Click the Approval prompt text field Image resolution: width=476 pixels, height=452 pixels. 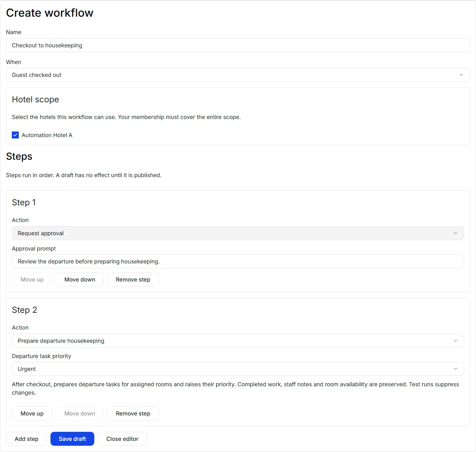point(238,261)
